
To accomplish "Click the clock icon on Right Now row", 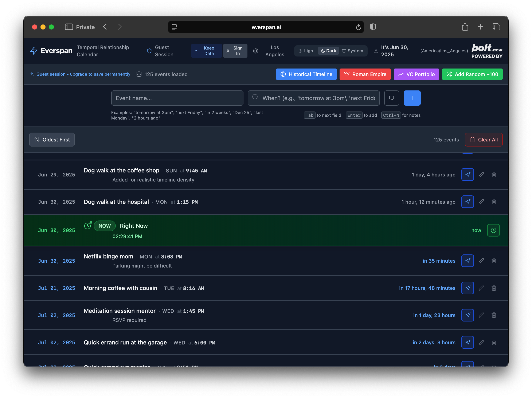I will click(493, 230).
